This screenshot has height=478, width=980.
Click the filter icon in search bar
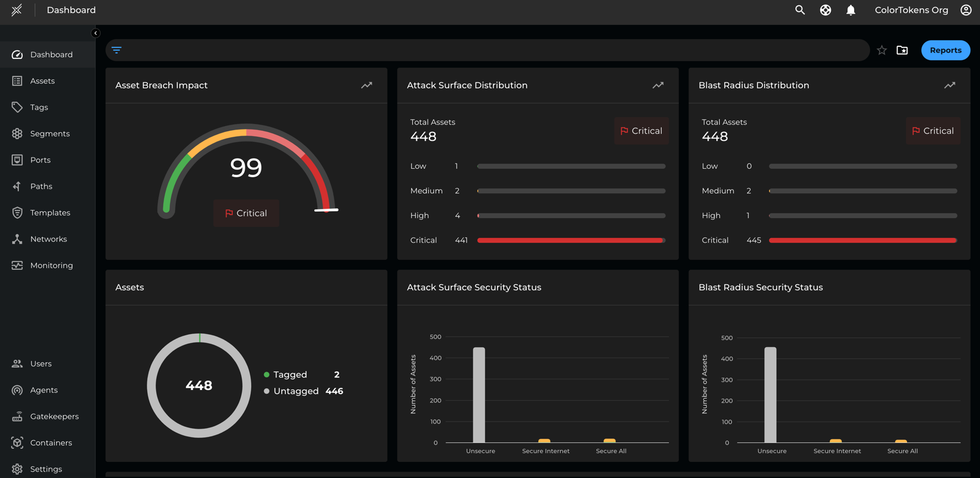pyautogui.click(x=116, y=50)
